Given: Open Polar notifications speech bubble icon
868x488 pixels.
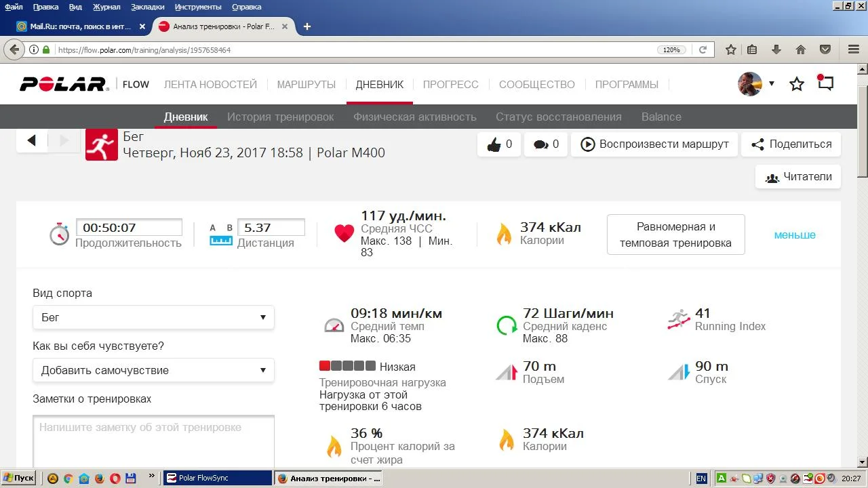Looking at the screenshot, I should point(825,83).
